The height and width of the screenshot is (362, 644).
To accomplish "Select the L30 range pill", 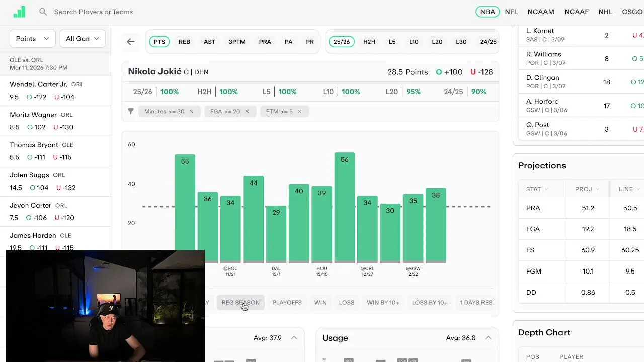I will (x=461, y=42).
